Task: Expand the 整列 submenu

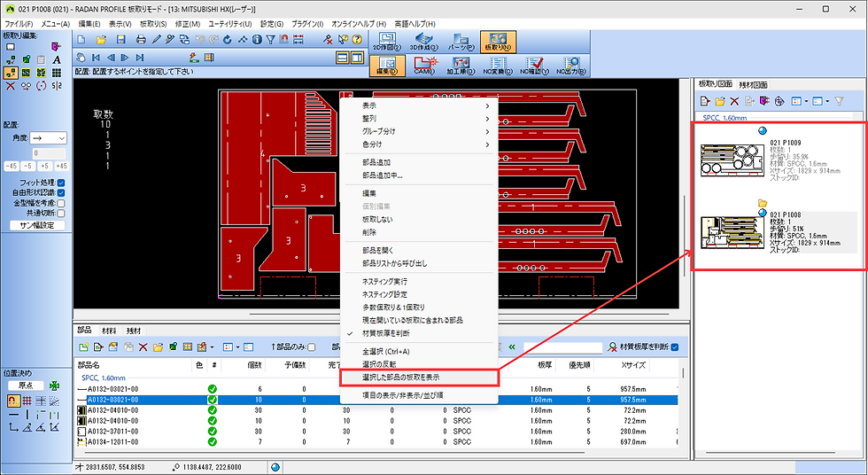Action: click(419, 119)
